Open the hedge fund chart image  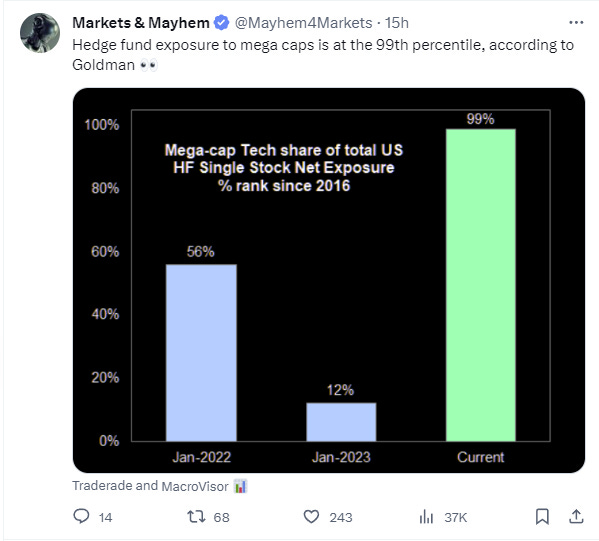pos(329,280)
